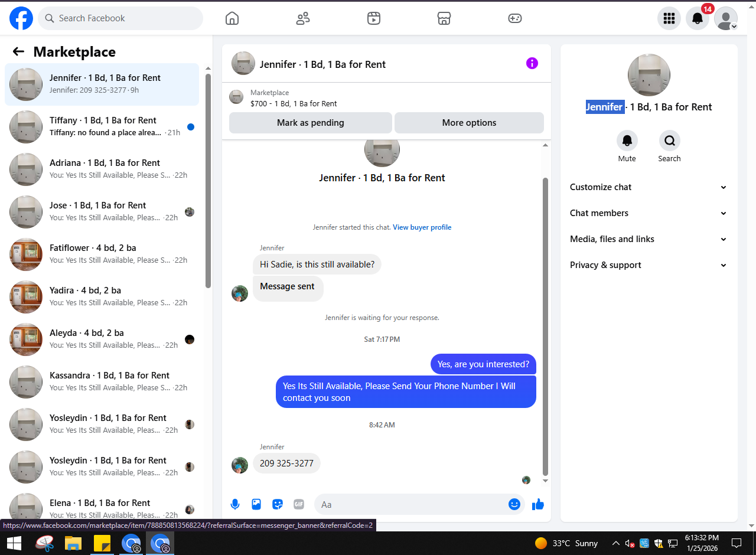This screenshot has width=756, height=555.
Task: Show hidden system tray icons
Action: [x=615, y=543]
